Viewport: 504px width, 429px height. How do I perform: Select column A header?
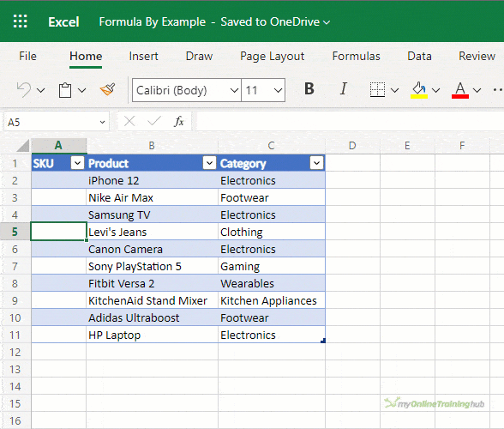[x=59, y=146]
